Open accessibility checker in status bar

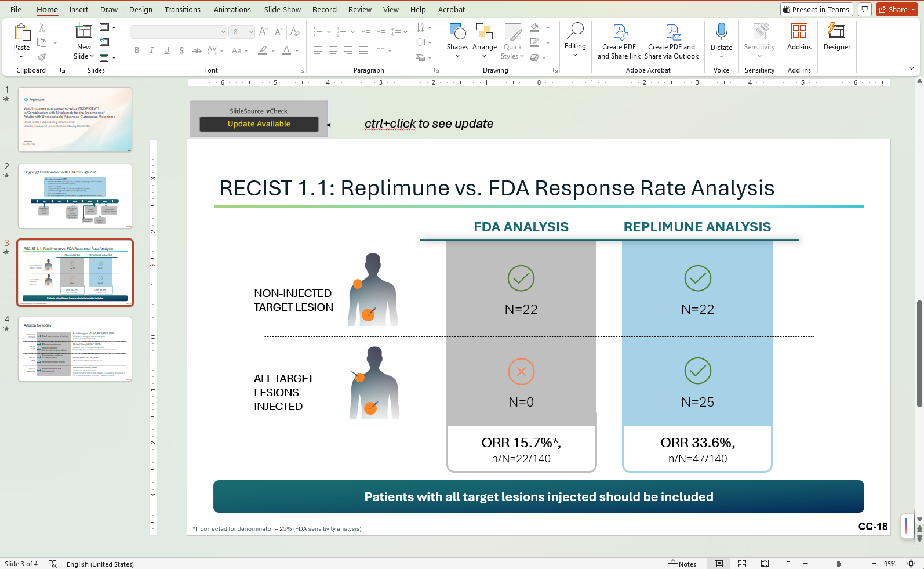(x=53, y=564)
